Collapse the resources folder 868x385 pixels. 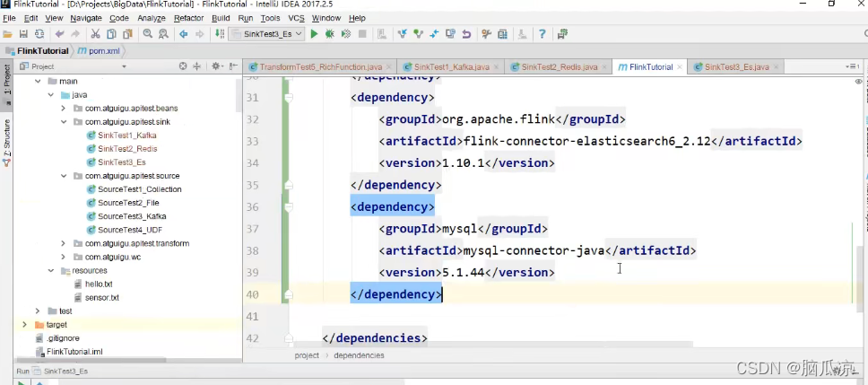(x=51, y=270)
